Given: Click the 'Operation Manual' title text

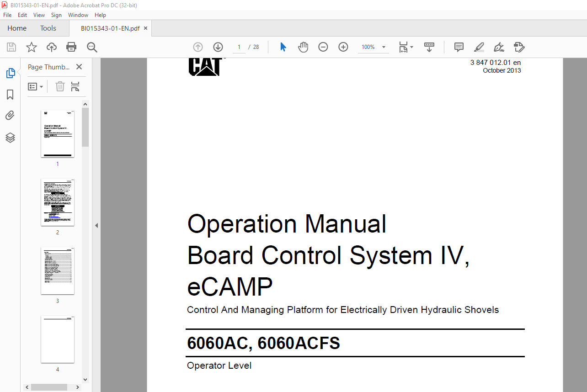Looking at the screenshot, I should coord(287,224).
